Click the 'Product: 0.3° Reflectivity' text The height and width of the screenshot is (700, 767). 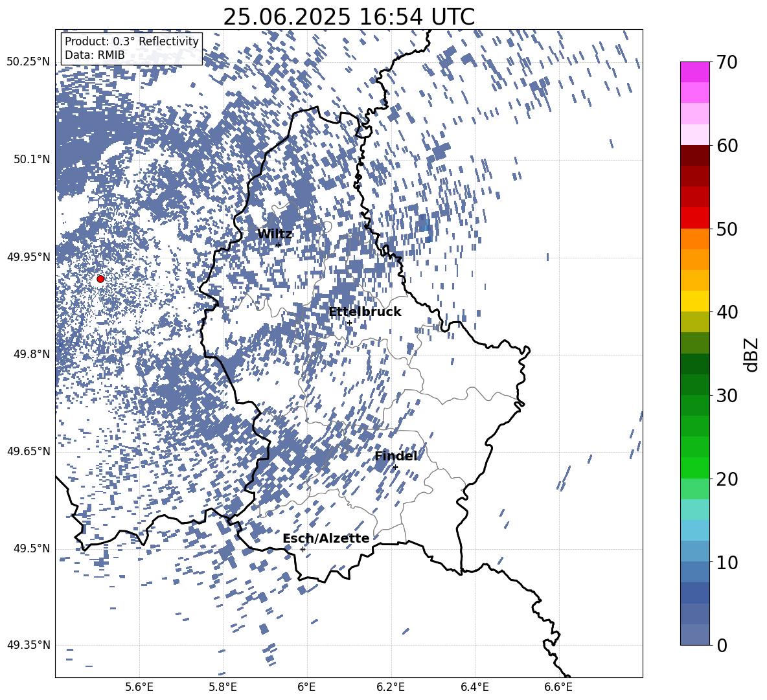coord(132,41)
